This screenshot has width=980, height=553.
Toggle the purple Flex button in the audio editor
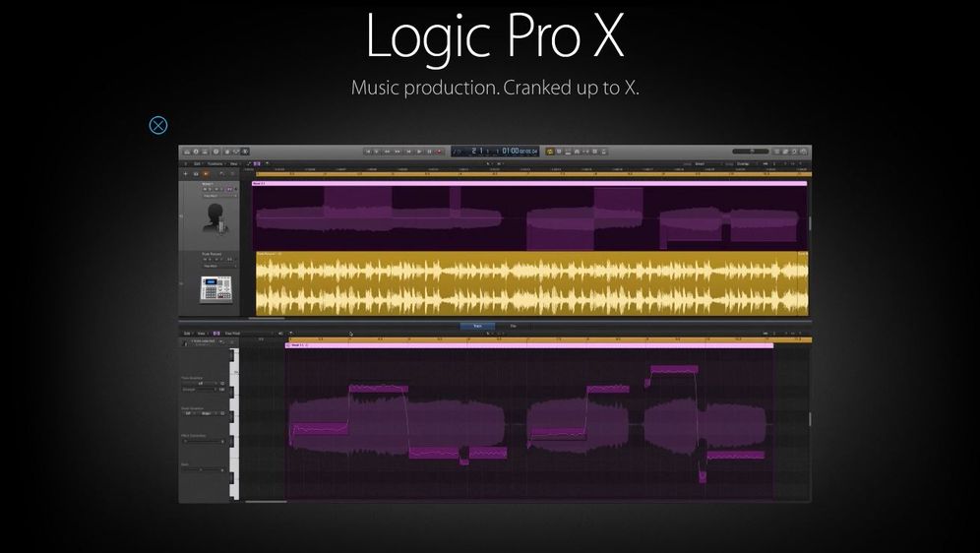(x=216, y=334)
